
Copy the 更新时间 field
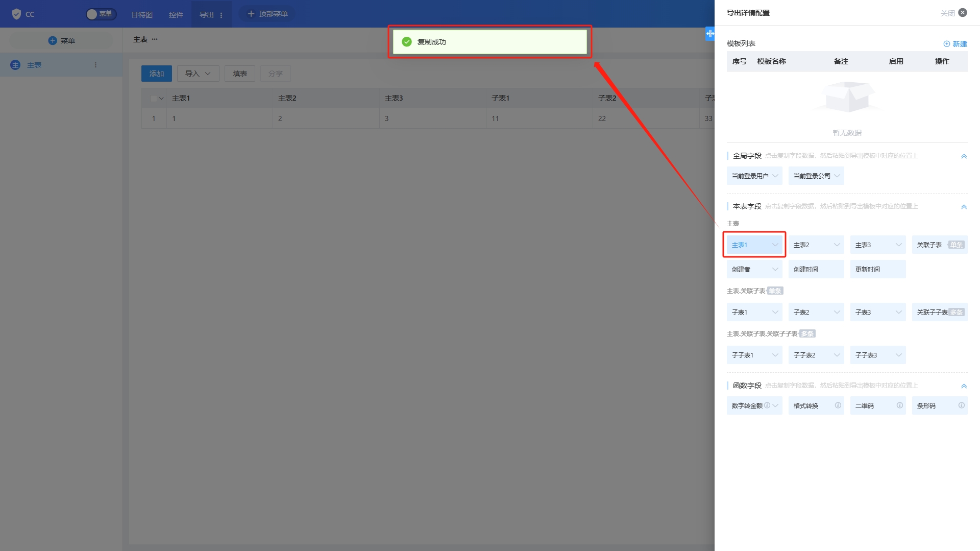click(878, 269)
